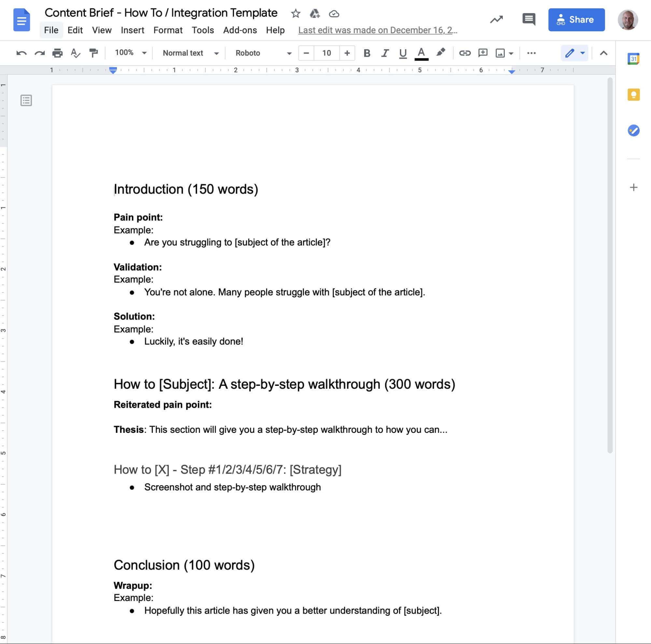Open the last edit history link
The image size is (651, 644).
[x=377, y=30]
